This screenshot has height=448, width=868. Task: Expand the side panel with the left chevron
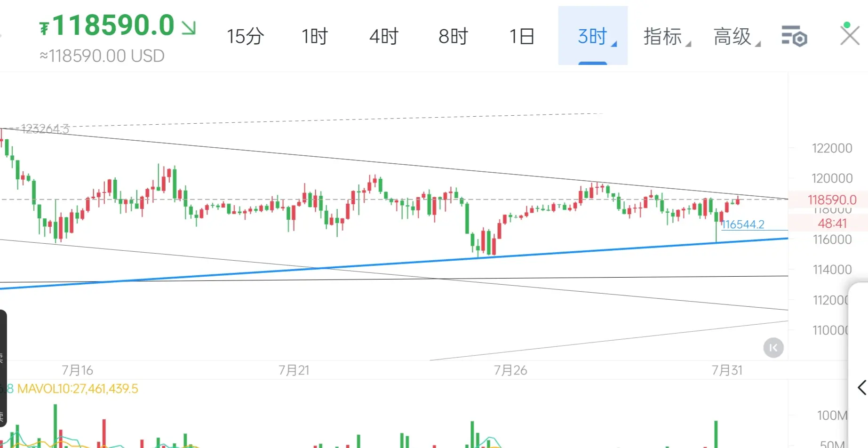tap(861, 387)
